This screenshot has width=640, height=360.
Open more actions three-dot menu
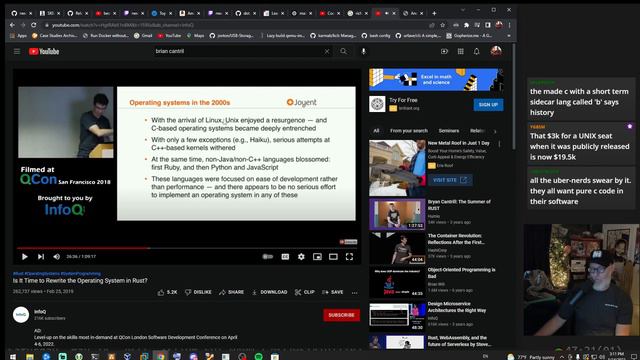coord(354,292)
